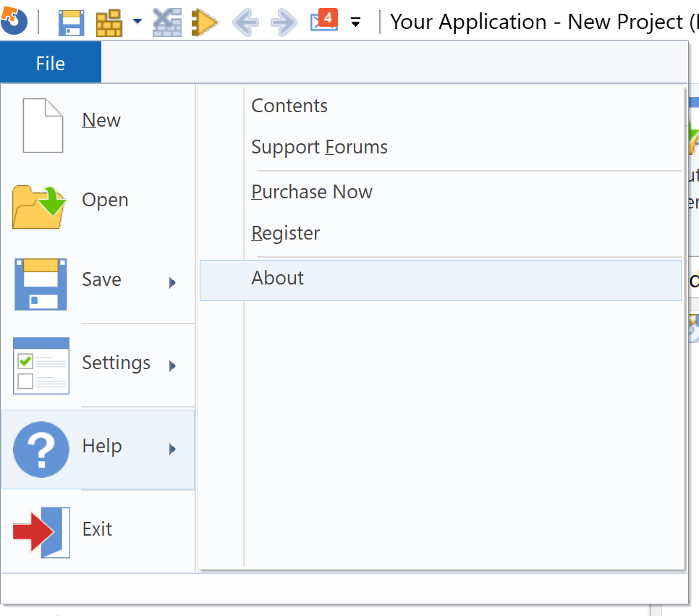Viewport: 699px width, 616px height.
Task: Expand the Settings submenu arrow
Action: [x=174, y=366]
